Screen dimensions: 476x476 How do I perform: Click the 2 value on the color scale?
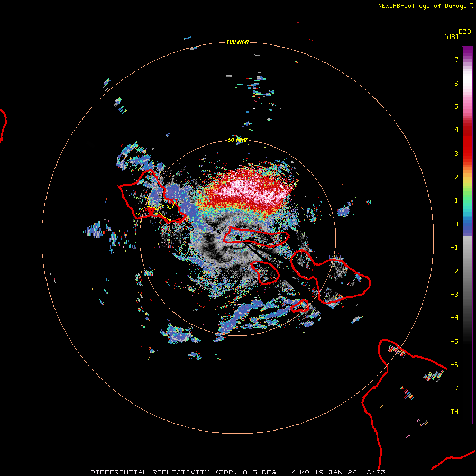tap(456, 177)
